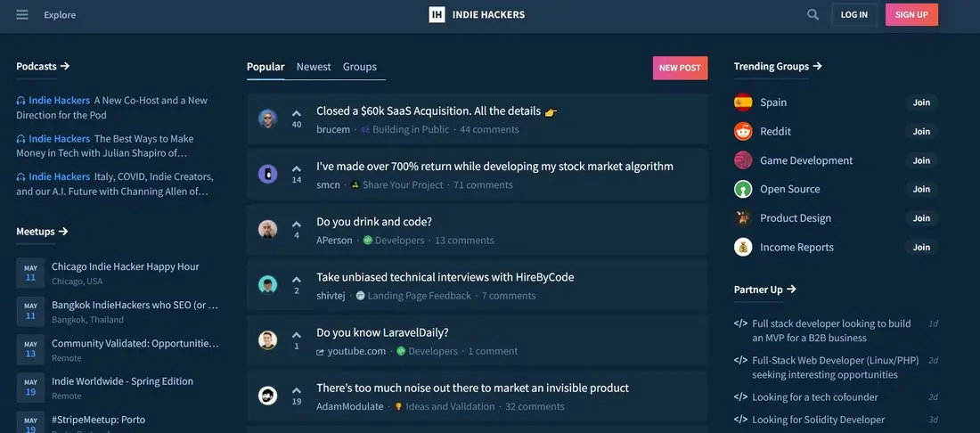Upvote the HireByCode interviews post
Screen dimensions: 980x433
tap(297, 279)
